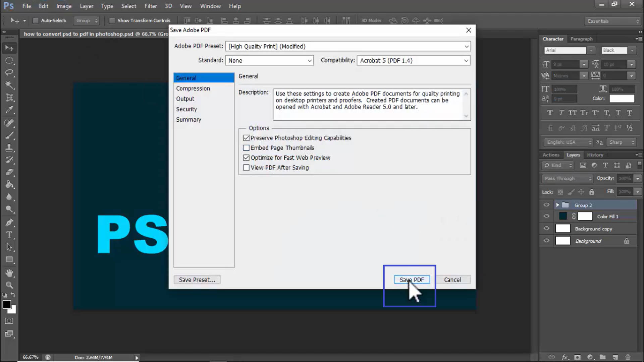Click the Save Preset... button
The height and width of the screenshot is (362, 644).
197,280
